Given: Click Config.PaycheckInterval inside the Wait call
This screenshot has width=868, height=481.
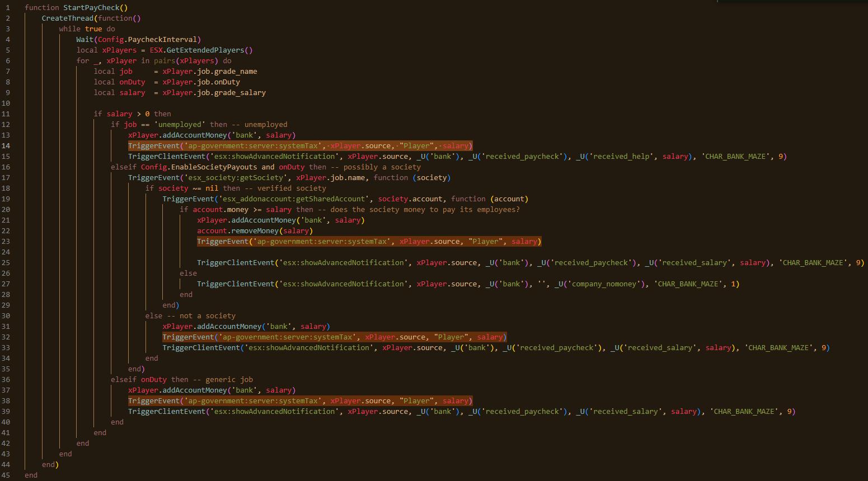Looking at the screenshot, I should pyautogui.click(x=148, y=40).
